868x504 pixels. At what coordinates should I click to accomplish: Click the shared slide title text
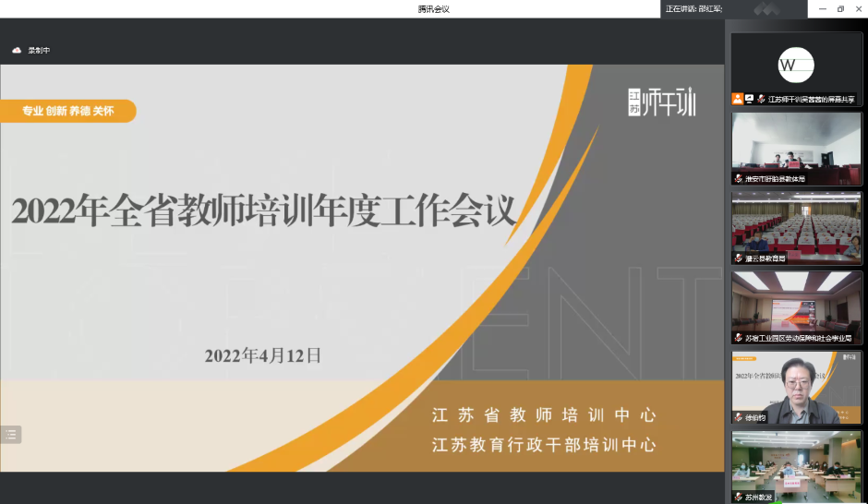click(263, 211)
